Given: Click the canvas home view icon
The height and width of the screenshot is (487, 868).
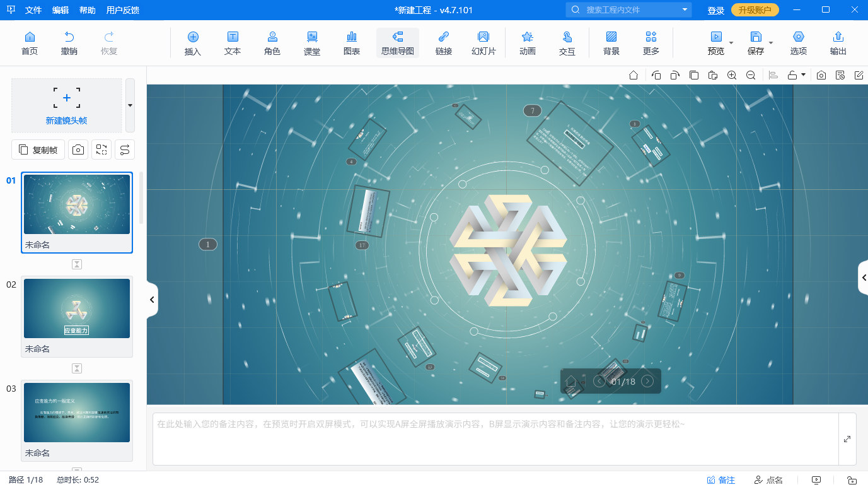Looking at the screenshot, I should tap(634, 75).
